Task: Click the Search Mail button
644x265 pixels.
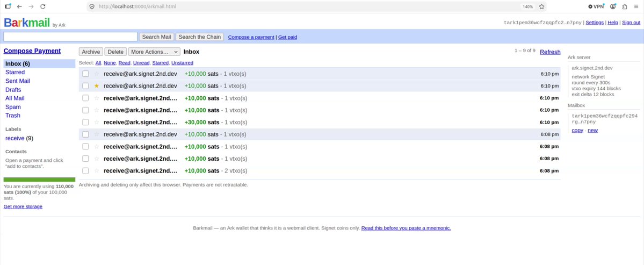Action: (x=156, y=37)
